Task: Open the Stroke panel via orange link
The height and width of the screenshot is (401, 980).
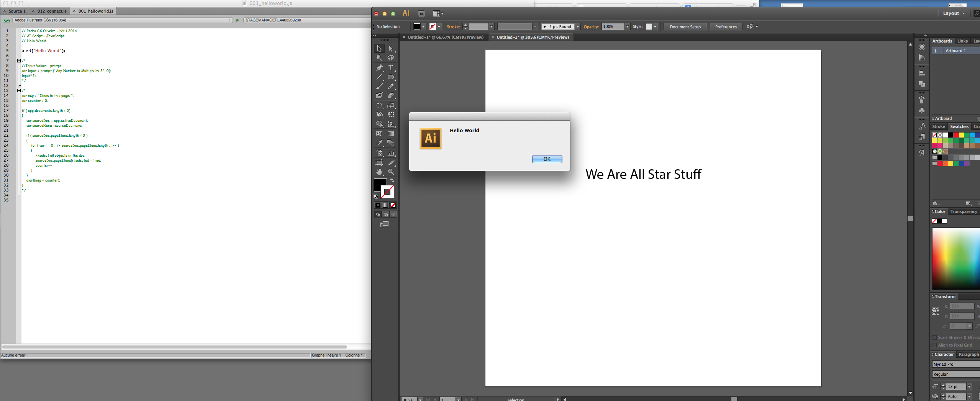Action: tap(453, 27)
